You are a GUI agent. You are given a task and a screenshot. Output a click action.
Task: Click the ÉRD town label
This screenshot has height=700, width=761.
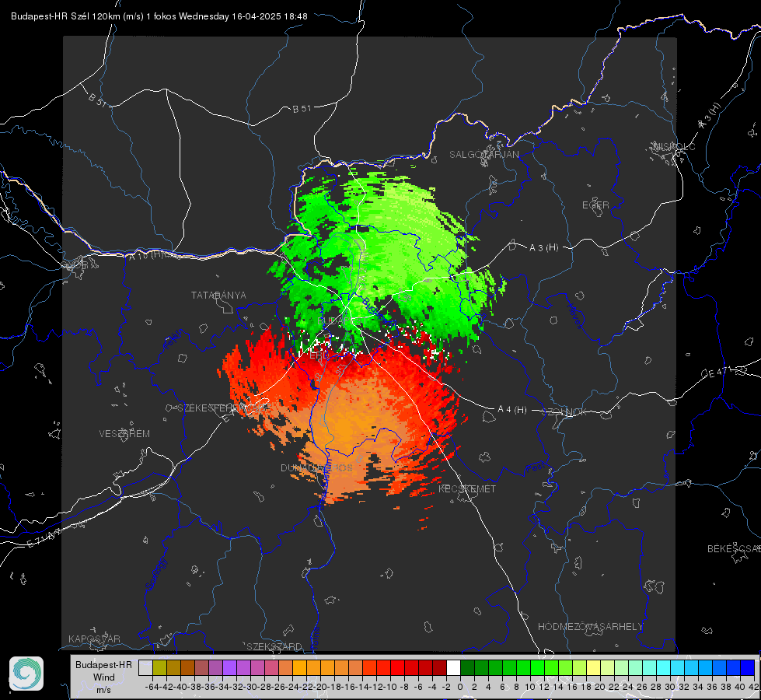[x=319, y=355]
